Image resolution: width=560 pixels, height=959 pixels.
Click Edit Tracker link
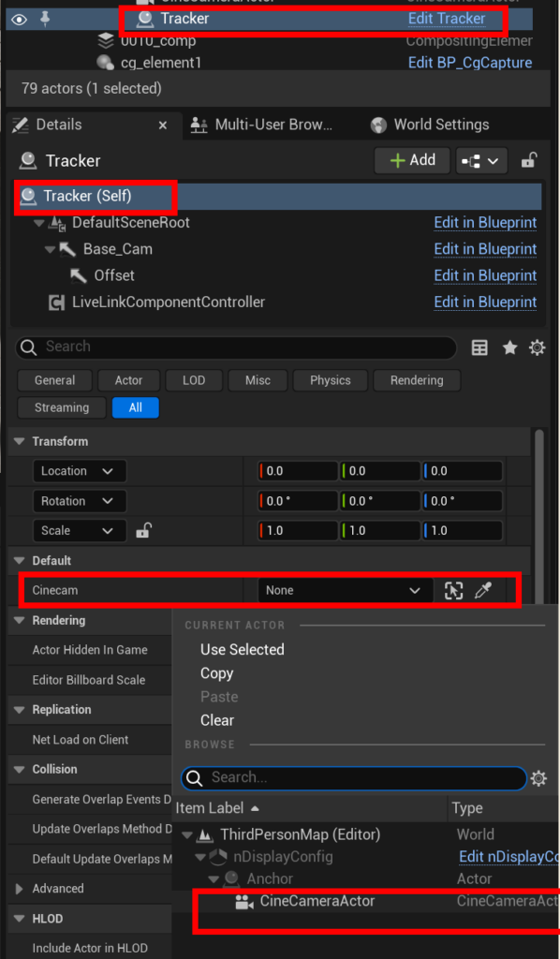[x=447, y=19]
